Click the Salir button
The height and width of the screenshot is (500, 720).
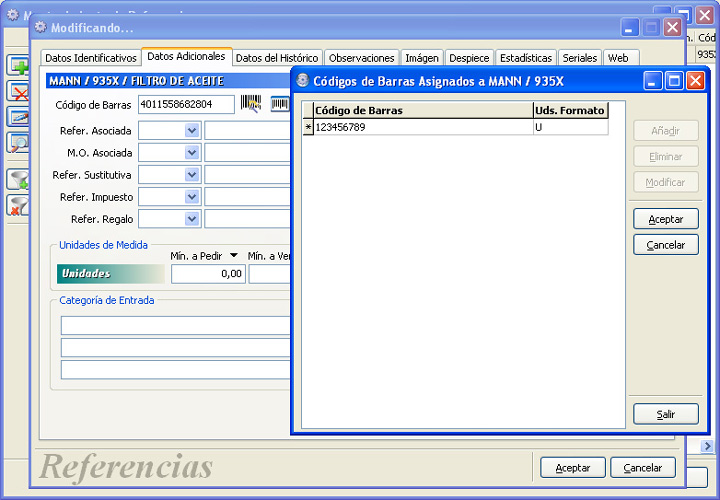click(x=666, y=414)
